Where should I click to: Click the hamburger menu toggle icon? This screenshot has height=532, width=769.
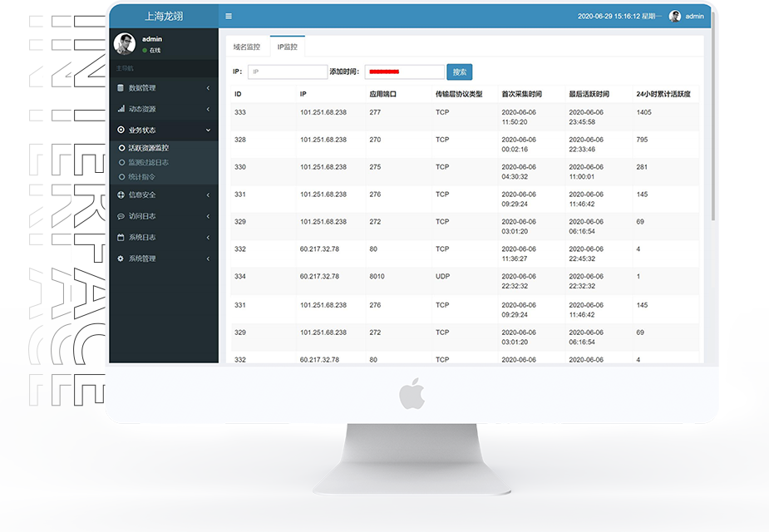click(x=229, y=16)
